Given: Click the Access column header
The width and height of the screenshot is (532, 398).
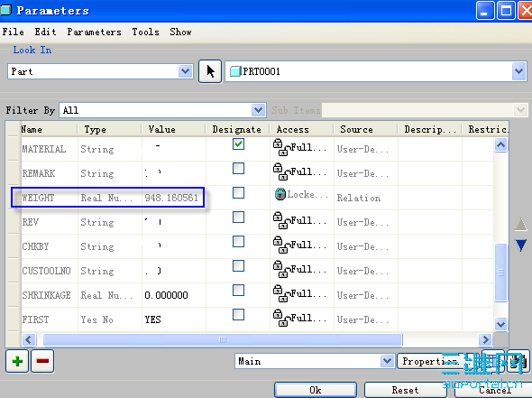Looking at the screenshot, I should [302, 129].
